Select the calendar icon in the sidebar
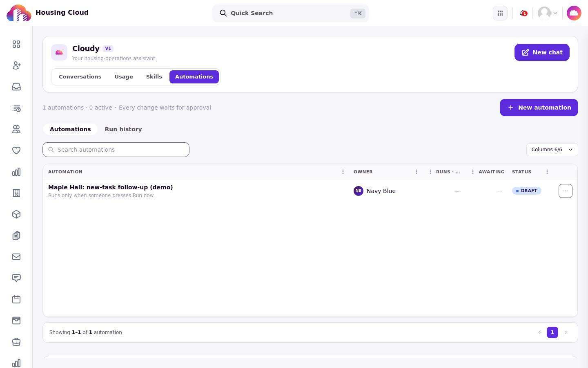The height and width of the screenshot is (368, 588). click(16, 299)
